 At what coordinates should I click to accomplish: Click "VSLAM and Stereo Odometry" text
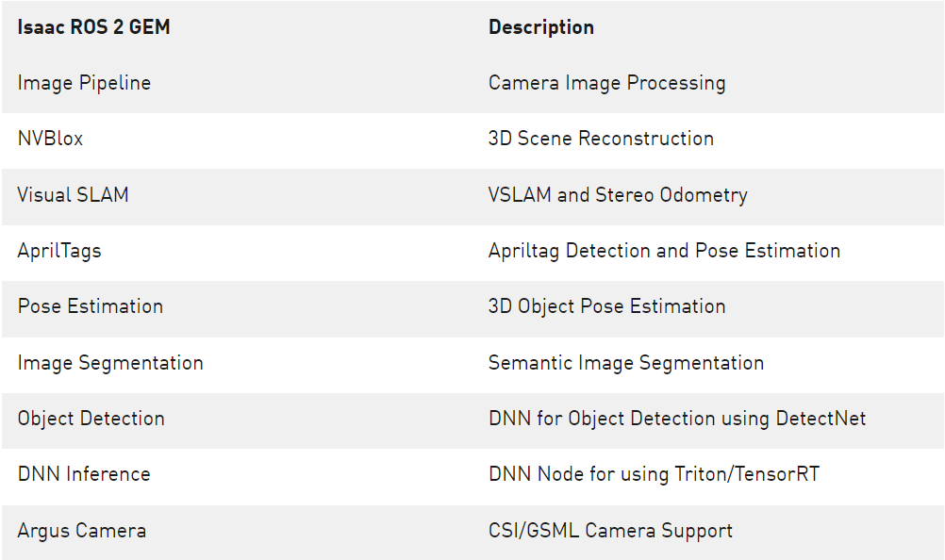618,195
